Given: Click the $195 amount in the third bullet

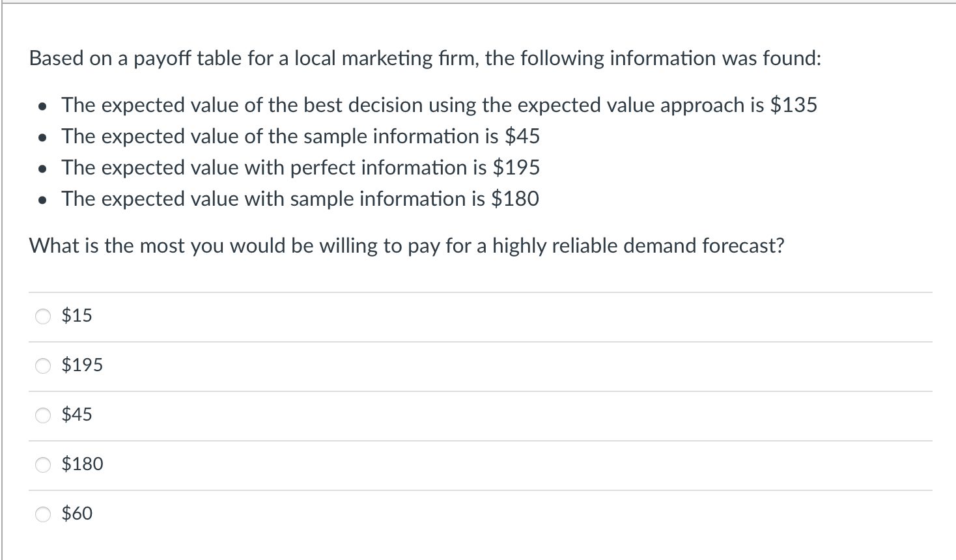Looking at the screenshot, I should click(516, 167).
